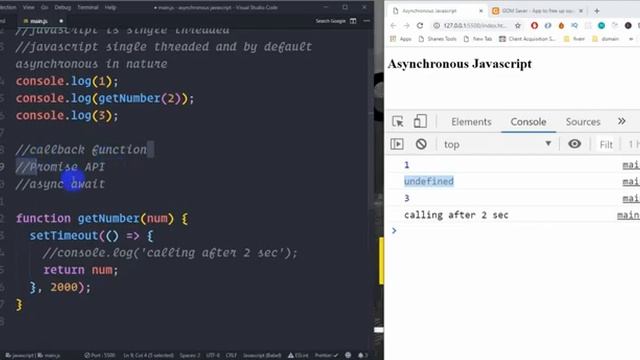Screen dimensions: 640x360
Task: Open the Apps bookmarks shortcut
Action: point(401,39)
